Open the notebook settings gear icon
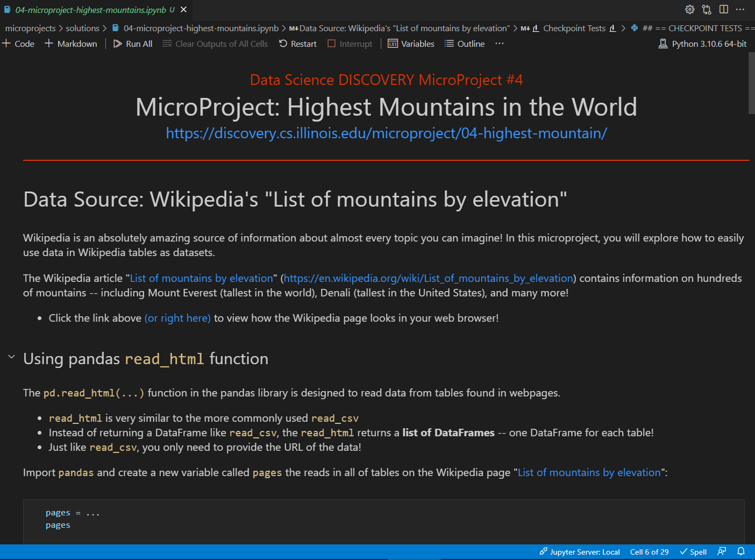755x560 pixels. tap(689, 10)
